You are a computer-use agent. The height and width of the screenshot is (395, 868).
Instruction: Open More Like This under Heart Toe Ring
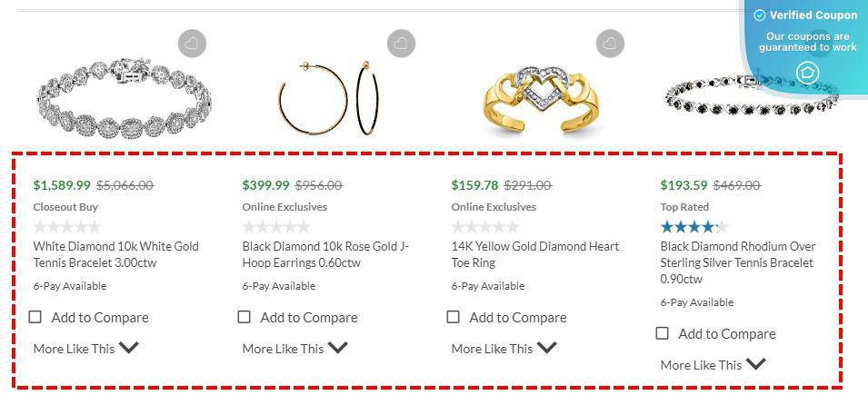[504, 348]
